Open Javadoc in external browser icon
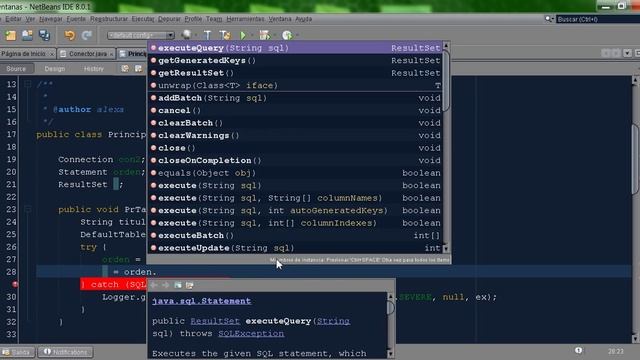This screenshot has width=640, height=360. click(178, 285)
